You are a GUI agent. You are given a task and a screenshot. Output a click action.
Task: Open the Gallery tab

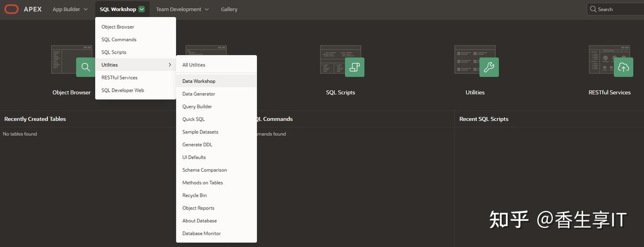tap(229, 9)
